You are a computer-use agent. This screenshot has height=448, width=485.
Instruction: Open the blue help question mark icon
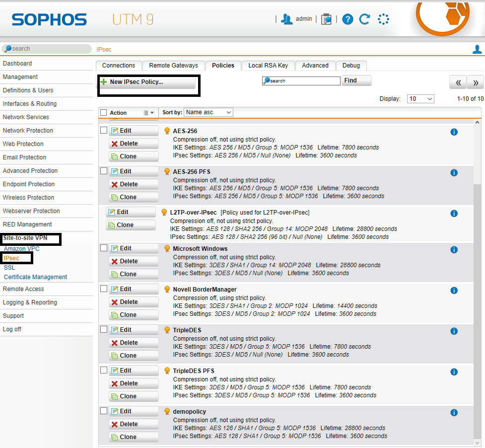click(347, 19)
